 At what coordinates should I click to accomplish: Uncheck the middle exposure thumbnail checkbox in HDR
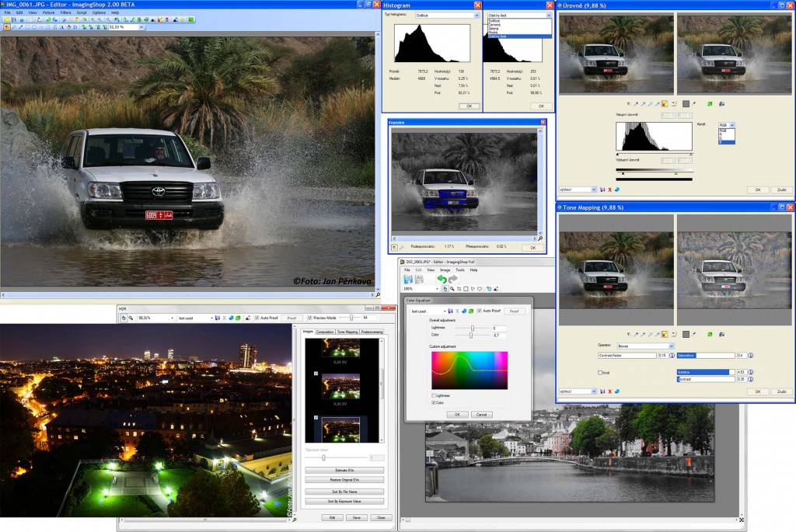[x=316, y=374]
